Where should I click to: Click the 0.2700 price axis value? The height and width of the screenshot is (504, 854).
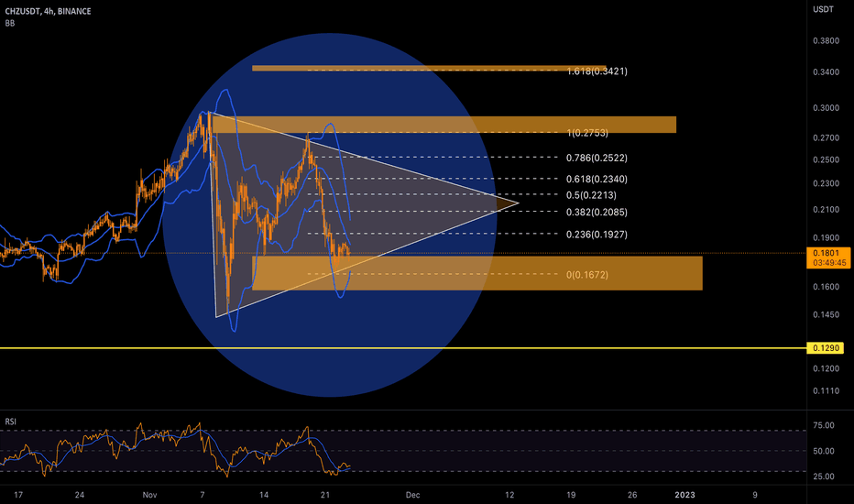(826, 137)
